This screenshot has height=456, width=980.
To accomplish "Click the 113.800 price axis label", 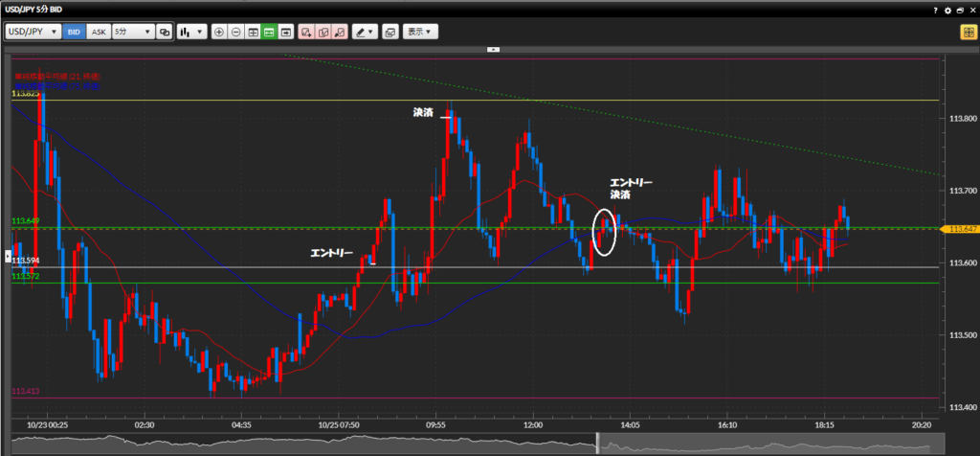I will 963,118.
